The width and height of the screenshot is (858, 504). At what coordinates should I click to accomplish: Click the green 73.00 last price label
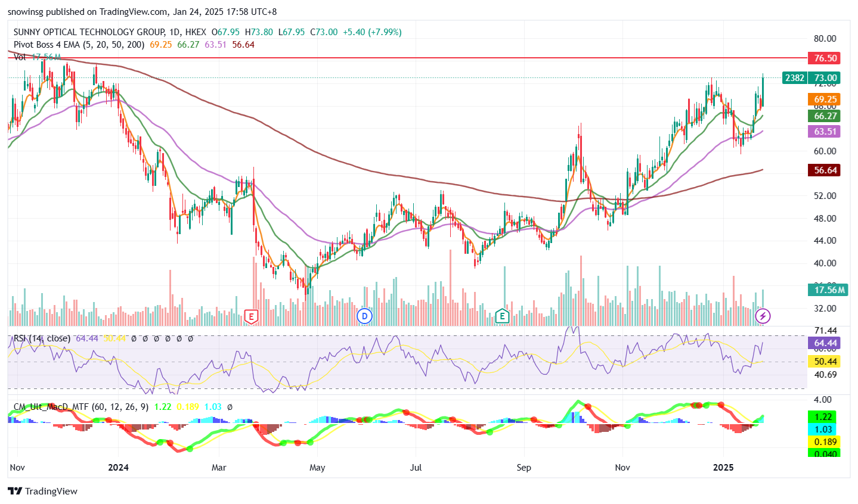825,78
